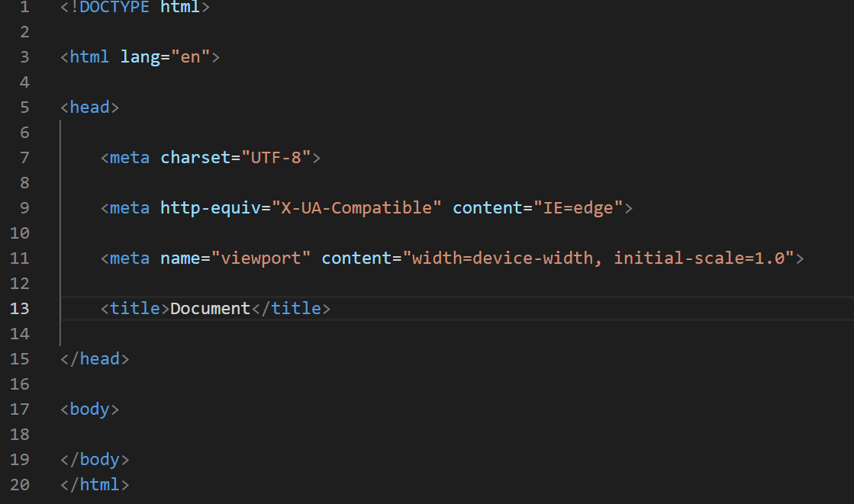This screenshot has height=504, width=854.
Task: Click line number 9 in the gutter
Action: pos(24,208)
